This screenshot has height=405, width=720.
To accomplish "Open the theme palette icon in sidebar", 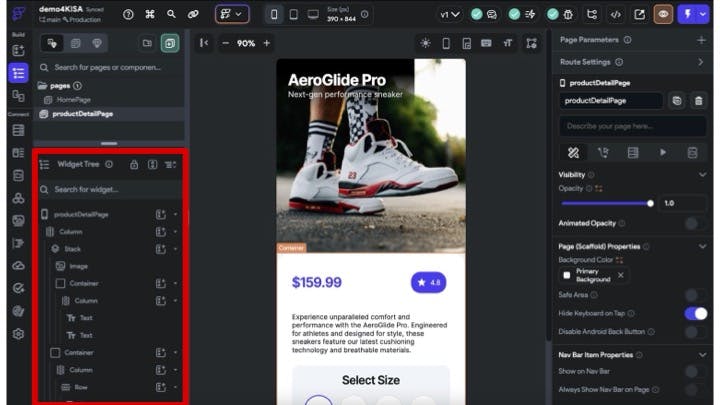I will (x=18, y=311).
